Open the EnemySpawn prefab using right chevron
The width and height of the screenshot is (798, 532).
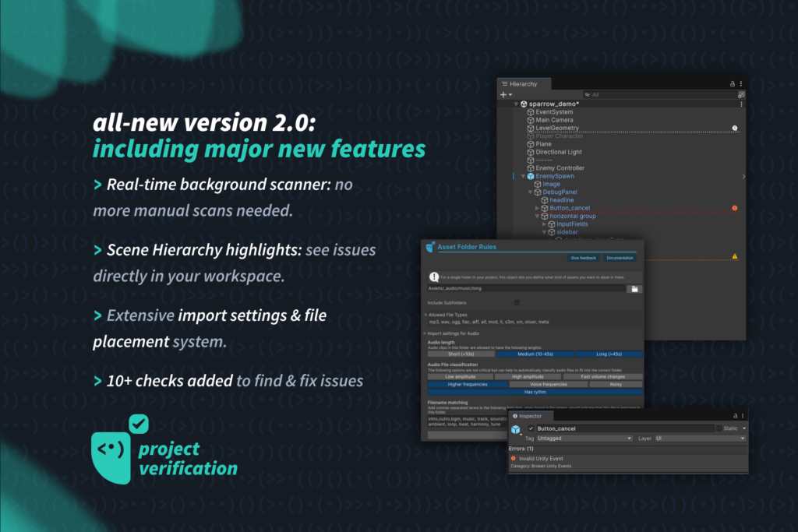[743, 177]
